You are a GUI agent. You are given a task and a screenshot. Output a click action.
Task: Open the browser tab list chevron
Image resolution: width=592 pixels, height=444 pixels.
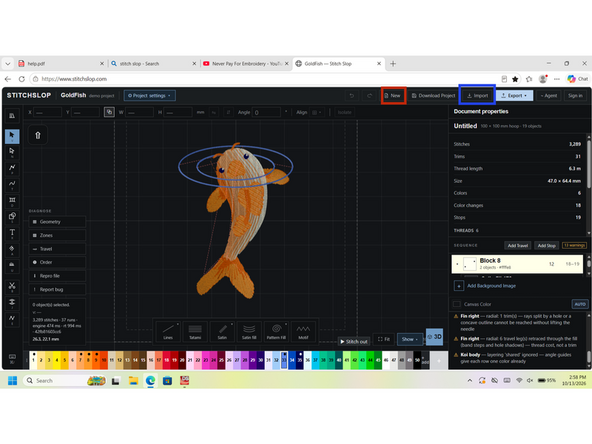(x=8, y=64)
